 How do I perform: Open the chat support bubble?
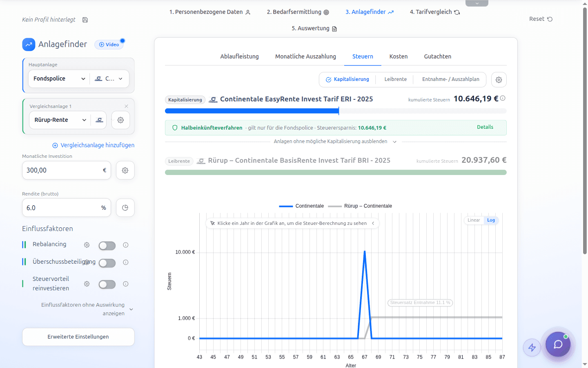(x=558, y=344)
